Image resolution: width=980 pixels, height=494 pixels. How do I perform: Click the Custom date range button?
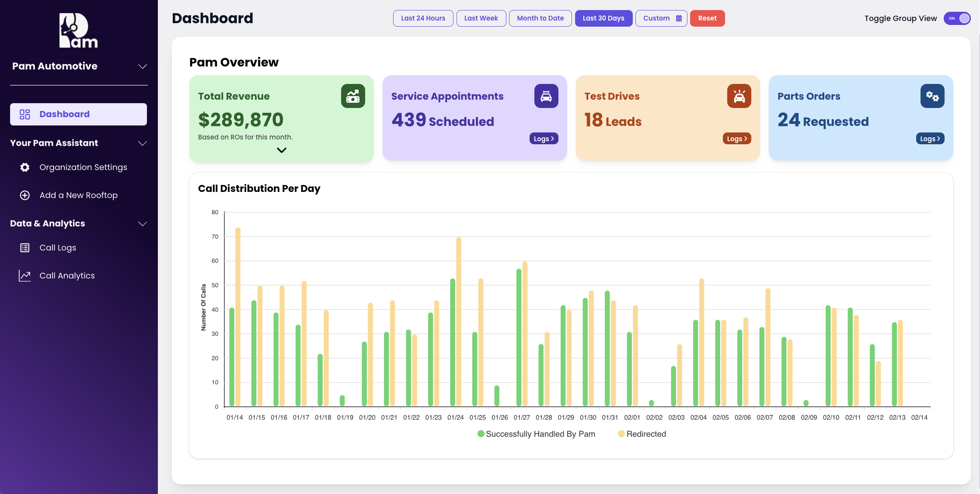(661, 17)
